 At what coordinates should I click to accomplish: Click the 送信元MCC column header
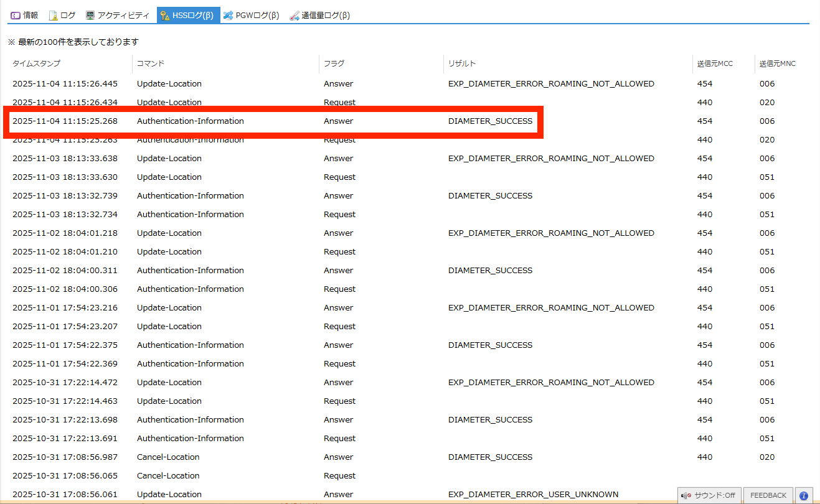715,63
